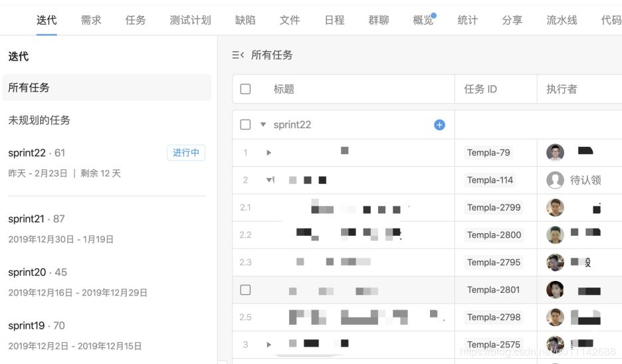Open the 文件 tab

pos(290,20)
